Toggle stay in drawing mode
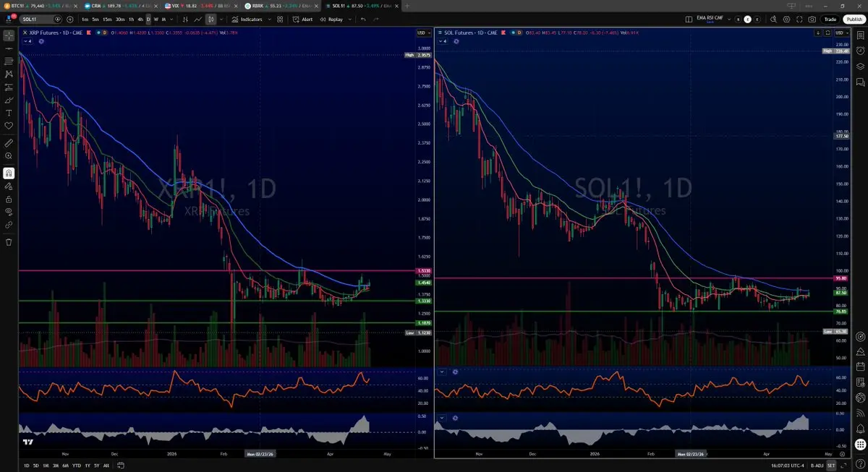Viewport: 868px width, 472px height. (x=9, y=186)
